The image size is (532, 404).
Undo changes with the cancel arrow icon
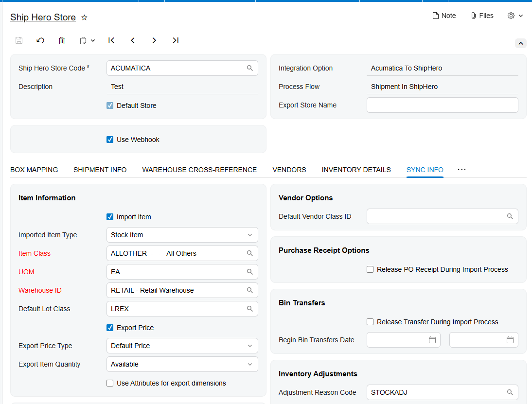[40, 40]
